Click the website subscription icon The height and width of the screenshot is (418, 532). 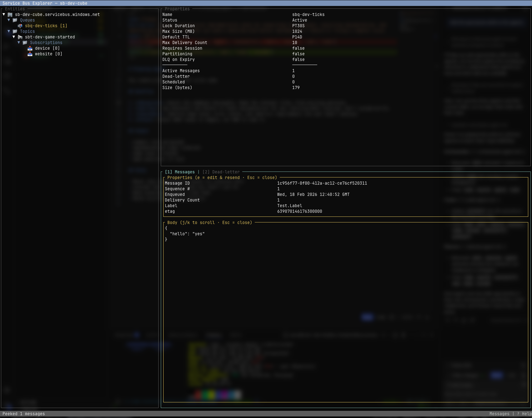[x=30, y=54]
